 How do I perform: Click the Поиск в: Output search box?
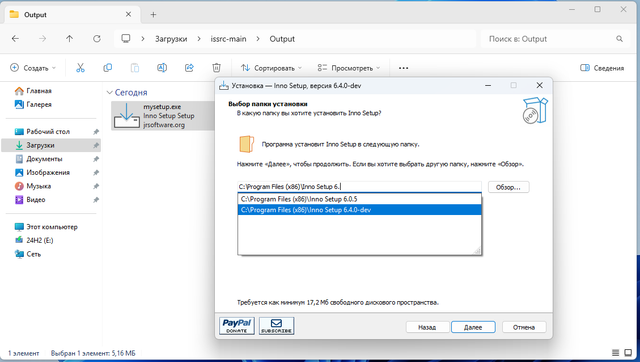pos(555,39)
